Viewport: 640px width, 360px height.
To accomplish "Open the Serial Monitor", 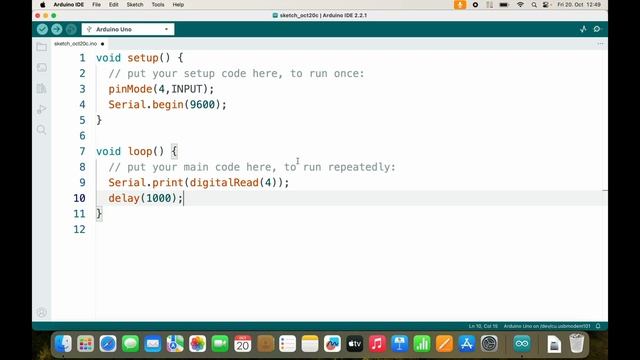I will [597, 29].
